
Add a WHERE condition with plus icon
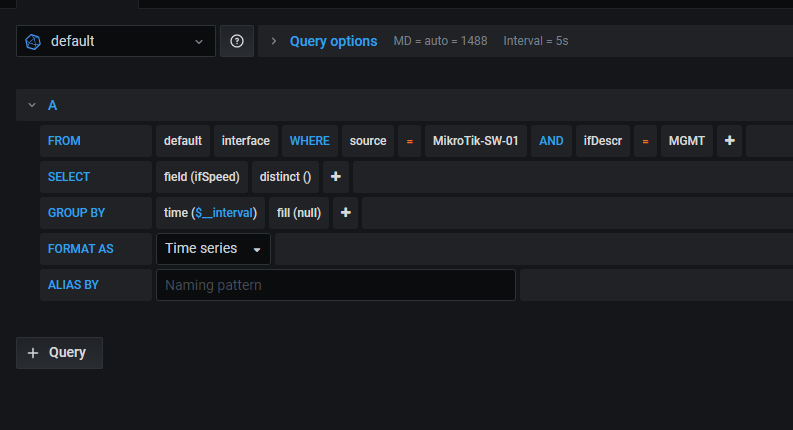coord(729,141)
